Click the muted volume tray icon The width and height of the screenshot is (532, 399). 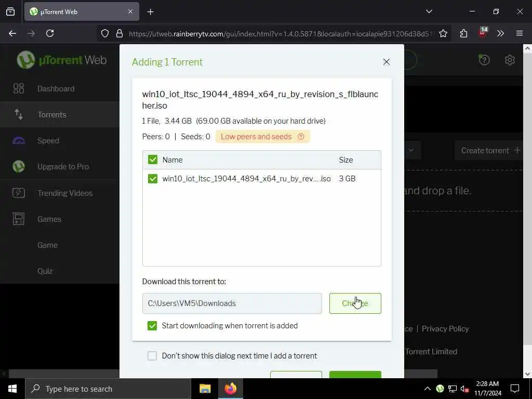(x=464, y=389)
